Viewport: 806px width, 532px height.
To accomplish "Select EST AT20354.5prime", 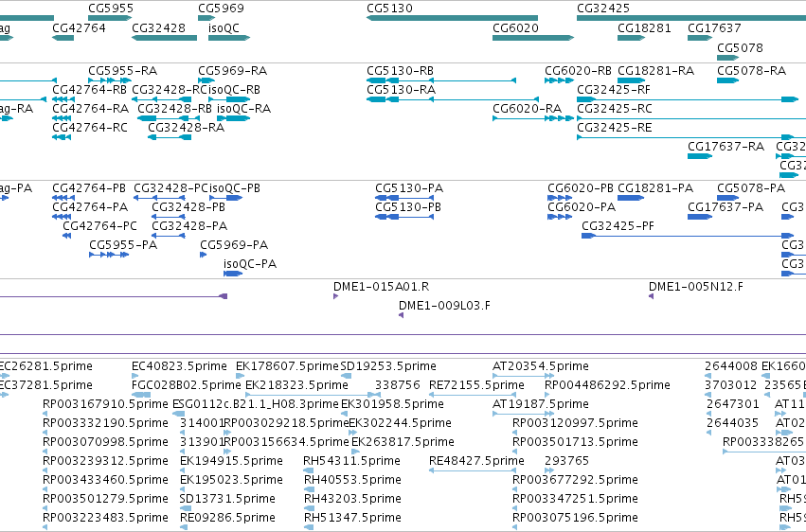I will coord(540,366).
